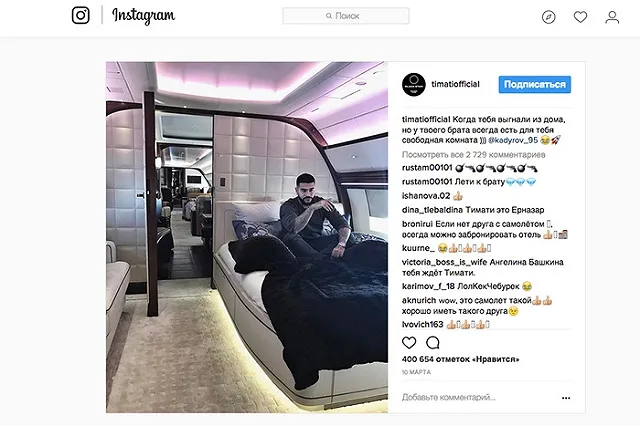Click the airplane bedroom post photo
Viewport: 640px width, 426px height.
point(247,237)
